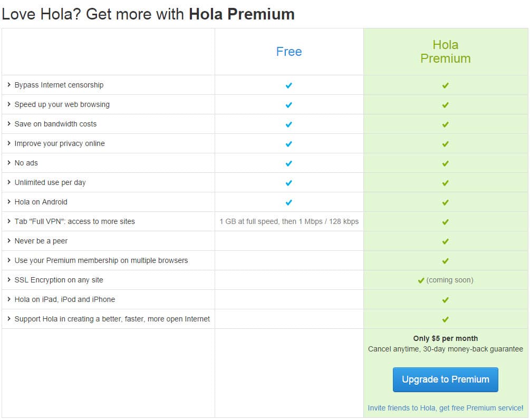Click the blue checkmark for No ads

pos(288,163)
